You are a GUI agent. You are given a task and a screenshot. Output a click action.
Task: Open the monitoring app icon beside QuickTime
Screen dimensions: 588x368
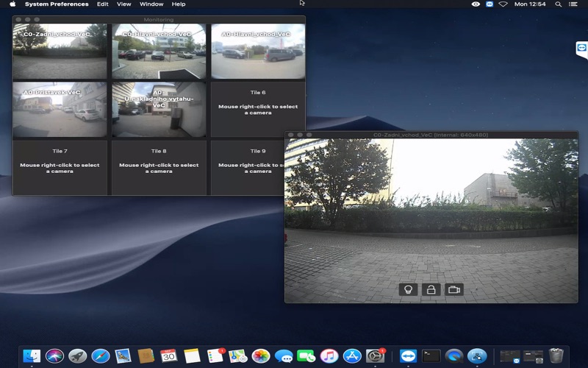tap(477, 355)
